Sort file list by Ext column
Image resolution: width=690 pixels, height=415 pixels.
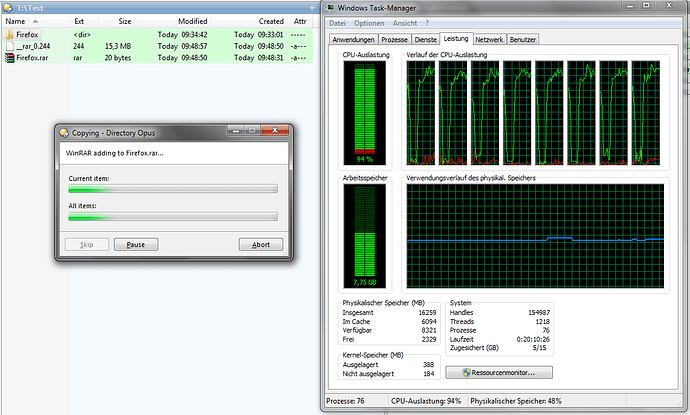coord(84,21)
